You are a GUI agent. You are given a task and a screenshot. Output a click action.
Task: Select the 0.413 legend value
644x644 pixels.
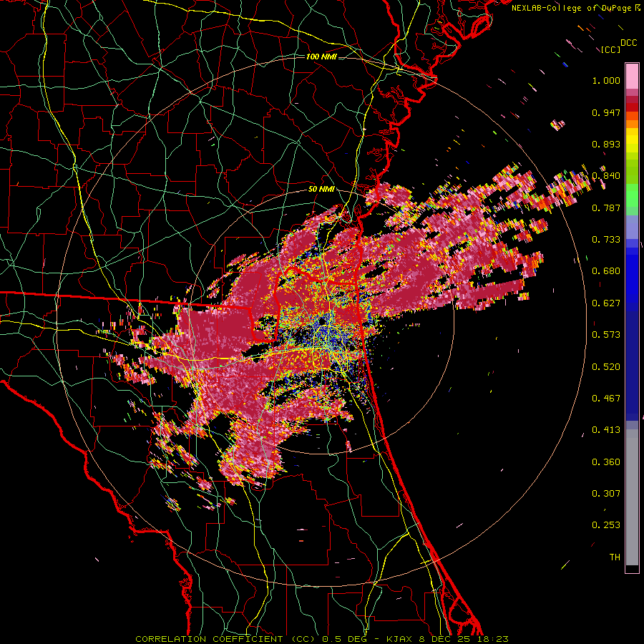[606, 430]
